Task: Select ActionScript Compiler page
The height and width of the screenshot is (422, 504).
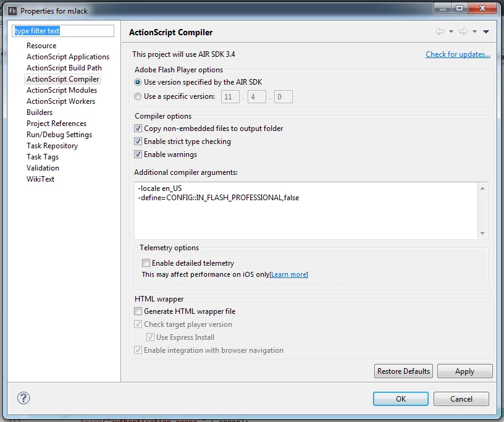Action: pyautogui.click(x=62, y=79)
